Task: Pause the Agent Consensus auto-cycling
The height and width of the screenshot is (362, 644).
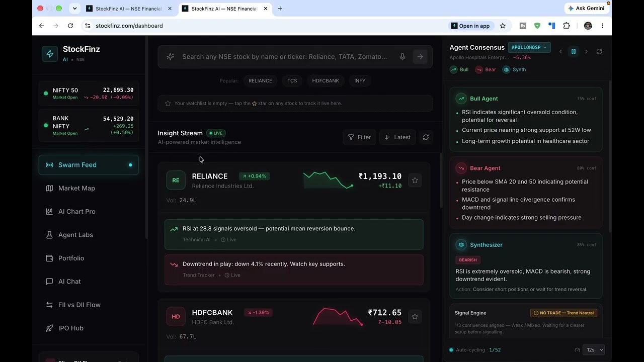Action: click(x=573, y=51)
